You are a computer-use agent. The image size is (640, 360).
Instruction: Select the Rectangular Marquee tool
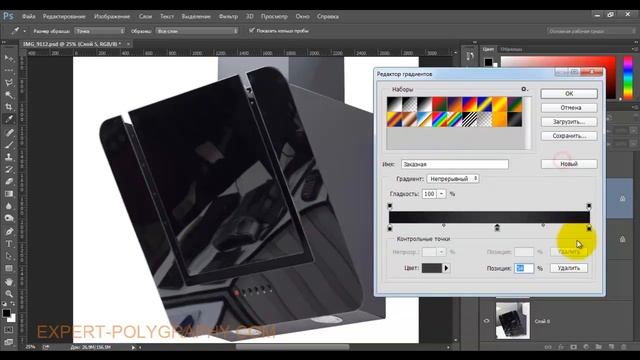(x=9, y=70)
